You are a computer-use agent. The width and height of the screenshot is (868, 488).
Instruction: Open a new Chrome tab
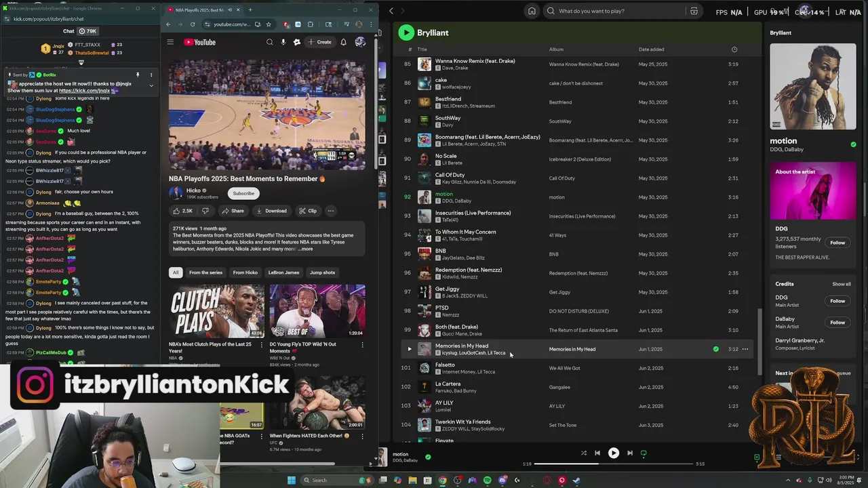(250, 9)
